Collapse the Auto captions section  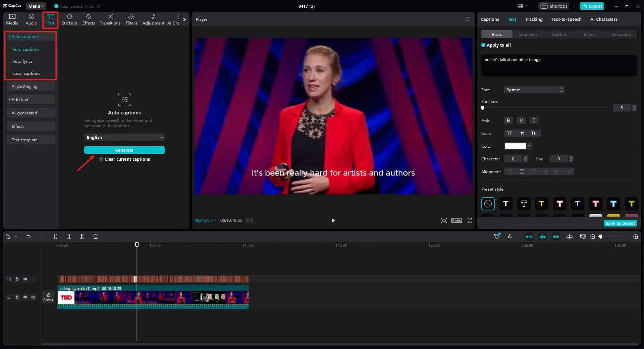pos(10,37)
